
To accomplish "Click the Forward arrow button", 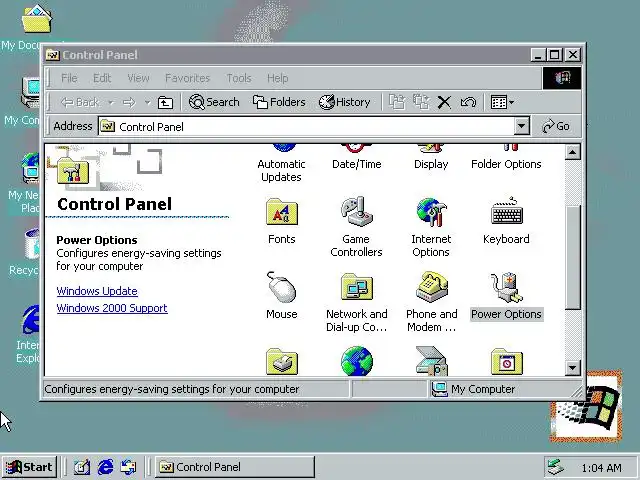I will tap(129, 102).
